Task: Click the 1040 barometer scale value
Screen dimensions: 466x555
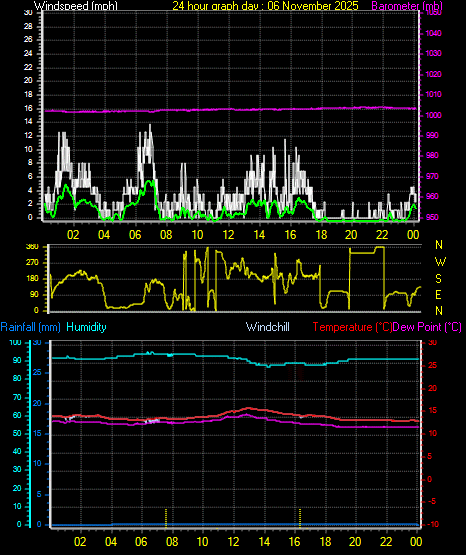Action: [433, 33]
